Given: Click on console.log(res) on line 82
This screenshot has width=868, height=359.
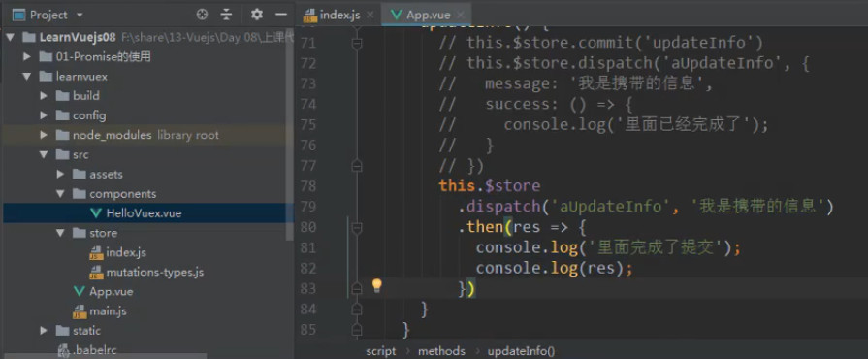Looking at the screenshot, I should 554,268.
